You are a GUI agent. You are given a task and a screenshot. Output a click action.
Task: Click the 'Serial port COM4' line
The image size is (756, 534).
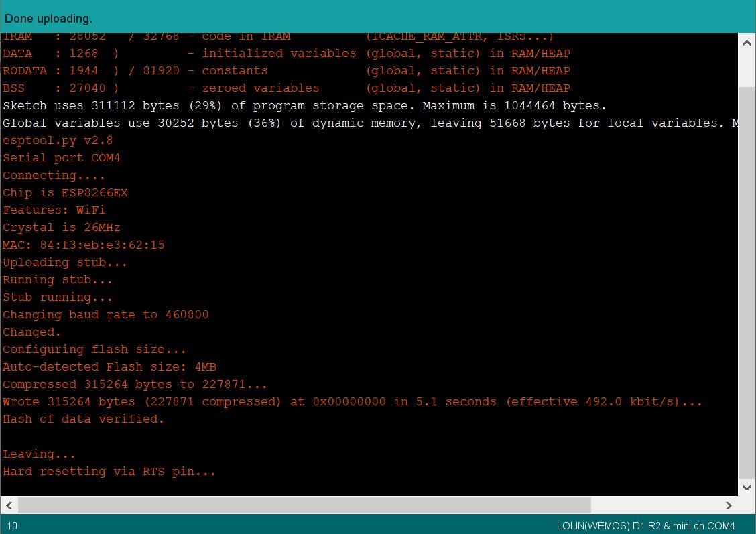pyautogui.click(x=61, y=157)
